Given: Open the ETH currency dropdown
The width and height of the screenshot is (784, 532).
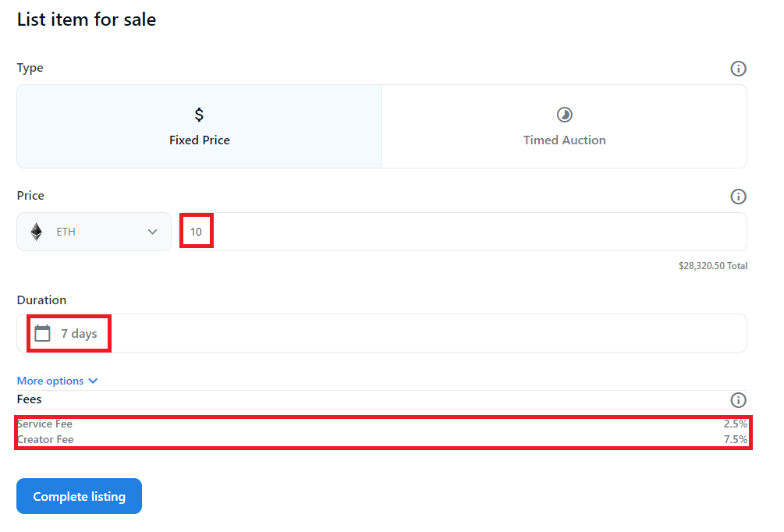Looking at the screenshot, I should 94,232.
